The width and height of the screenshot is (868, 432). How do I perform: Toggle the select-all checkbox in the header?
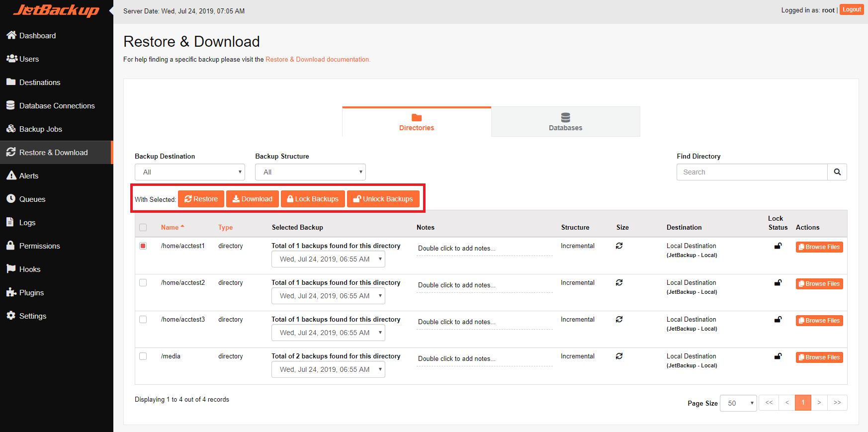143,227
